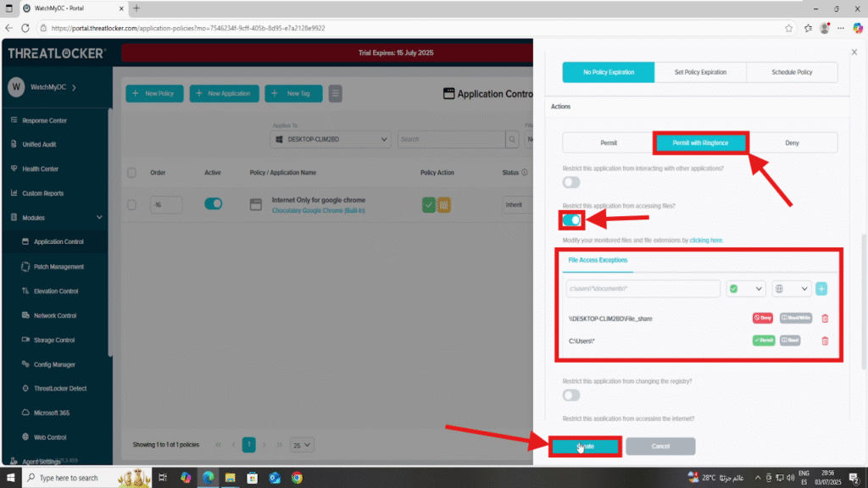
Task: Click the Status info icon
Action: pos(524,173)
